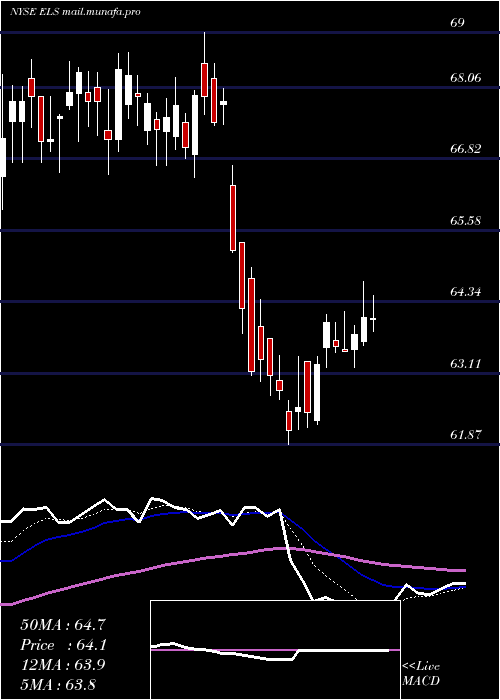
Task: Click the 68.06 price axis label
Action: 465,78
